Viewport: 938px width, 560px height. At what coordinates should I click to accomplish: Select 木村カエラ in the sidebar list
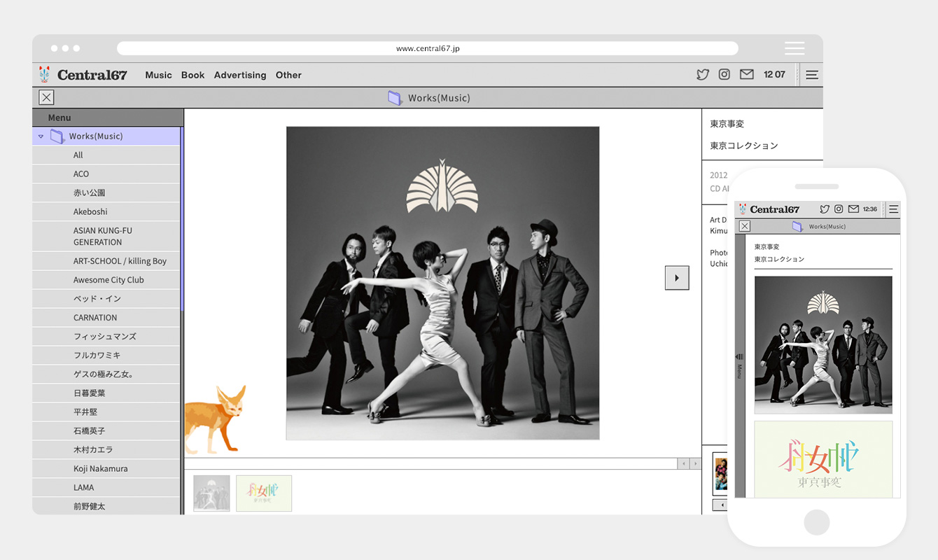[x=106, y=450]
